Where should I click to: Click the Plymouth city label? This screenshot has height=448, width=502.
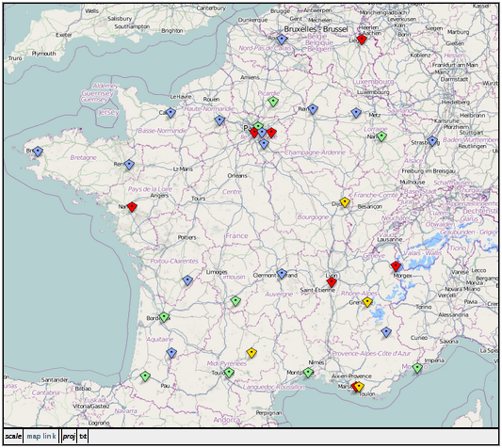coord(44,54)
